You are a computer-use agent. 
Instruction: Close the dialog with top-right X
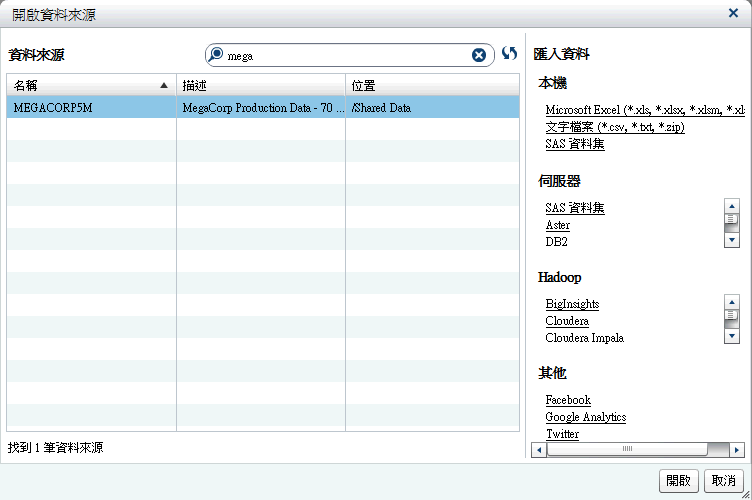tap(733, 13)
